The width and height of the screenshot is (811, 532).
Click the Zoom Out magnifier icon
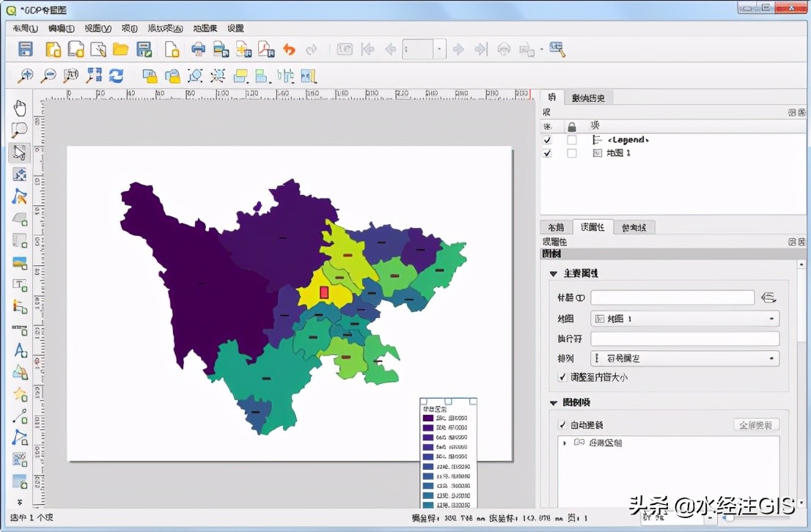48,76
